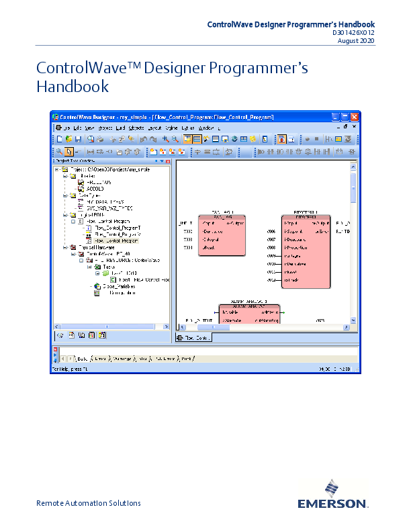The height and width of the screenshot is (532, 411).
Task: Select ACCOLD library in tree
Action: [x=95, y=189]
